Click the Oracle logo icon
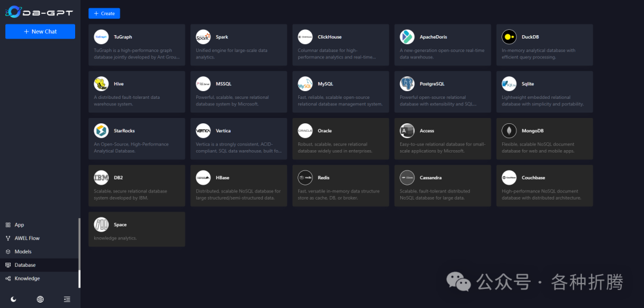 (305, 131)
